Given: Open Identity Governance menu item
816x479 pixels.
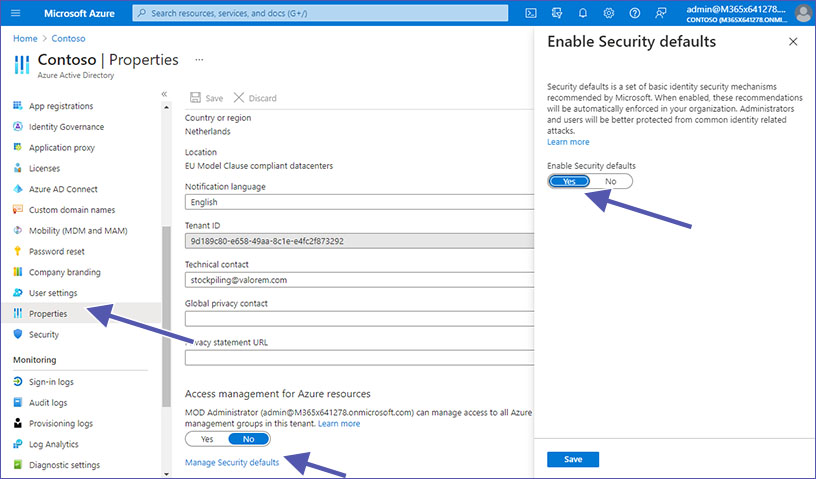Looking at the screenshot, I should point(67,127).
